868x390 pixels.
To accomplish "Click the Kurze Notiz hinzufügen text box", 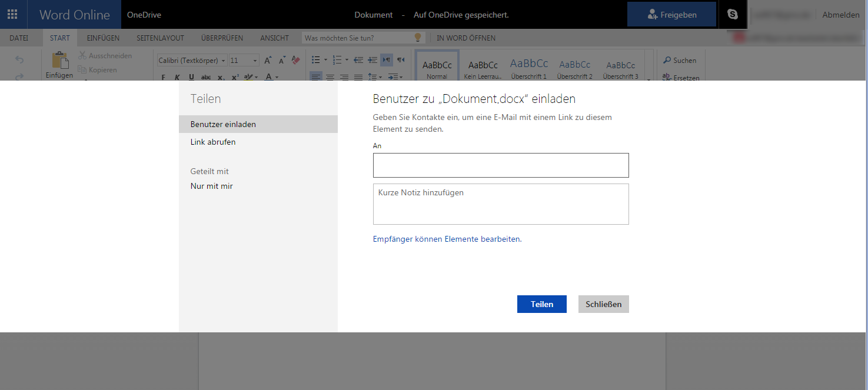I will coord(501,204).
